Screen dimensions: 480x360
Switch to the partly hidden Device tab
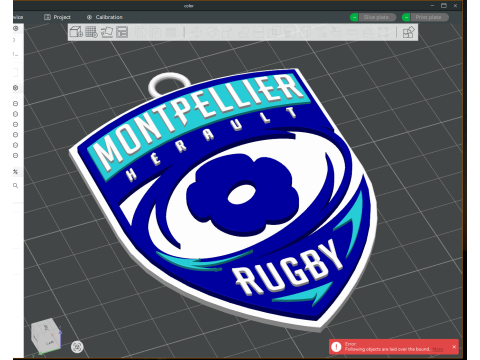point(18,17)
